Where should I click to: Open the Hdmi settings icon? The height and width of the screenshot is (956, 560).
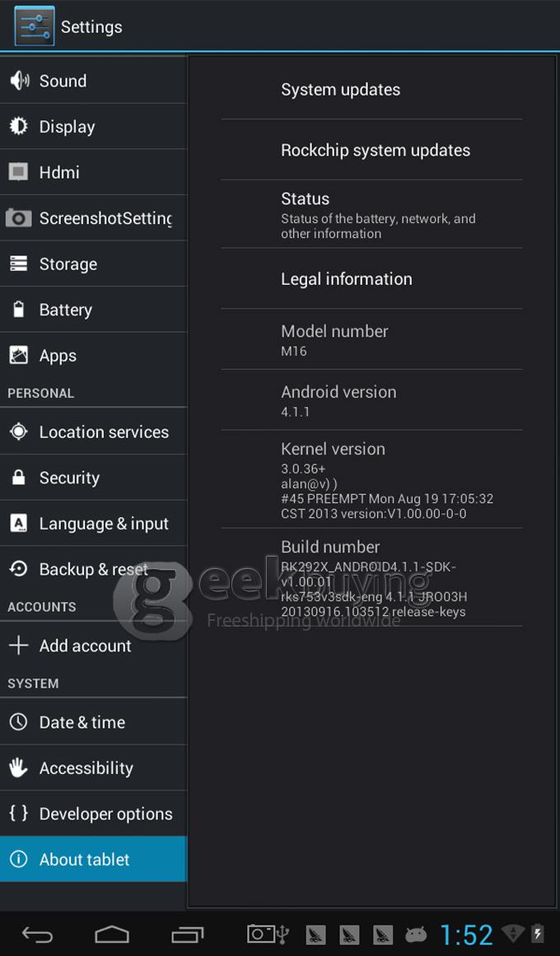(x=18, y=172)
